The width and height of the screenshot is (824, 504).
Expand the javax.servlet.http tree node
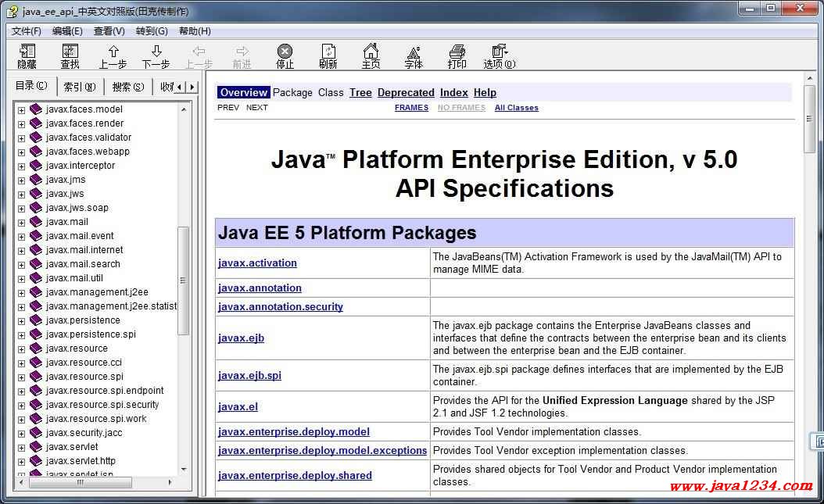[22, 462]
